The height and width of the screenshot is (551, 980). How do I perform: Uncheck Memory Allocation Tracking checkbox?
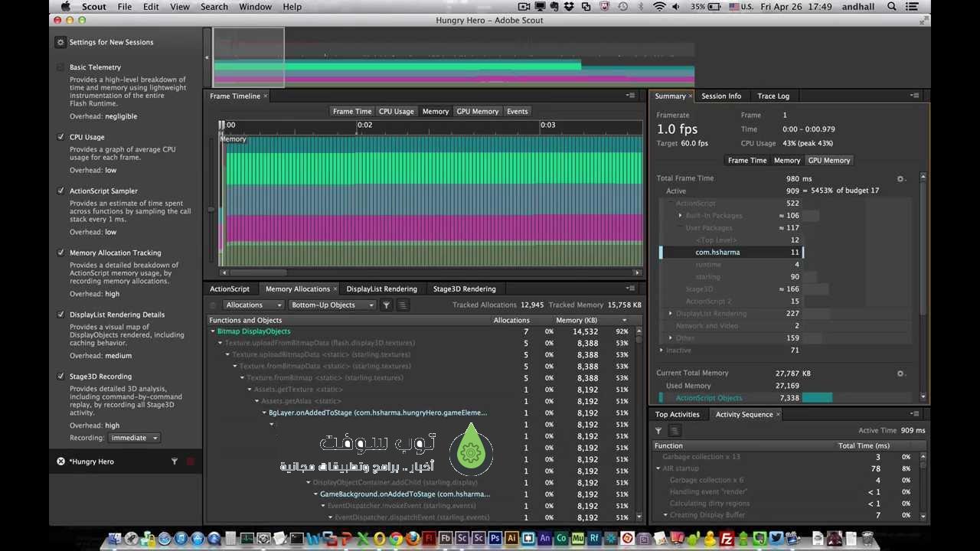click(x=60, y=253)
